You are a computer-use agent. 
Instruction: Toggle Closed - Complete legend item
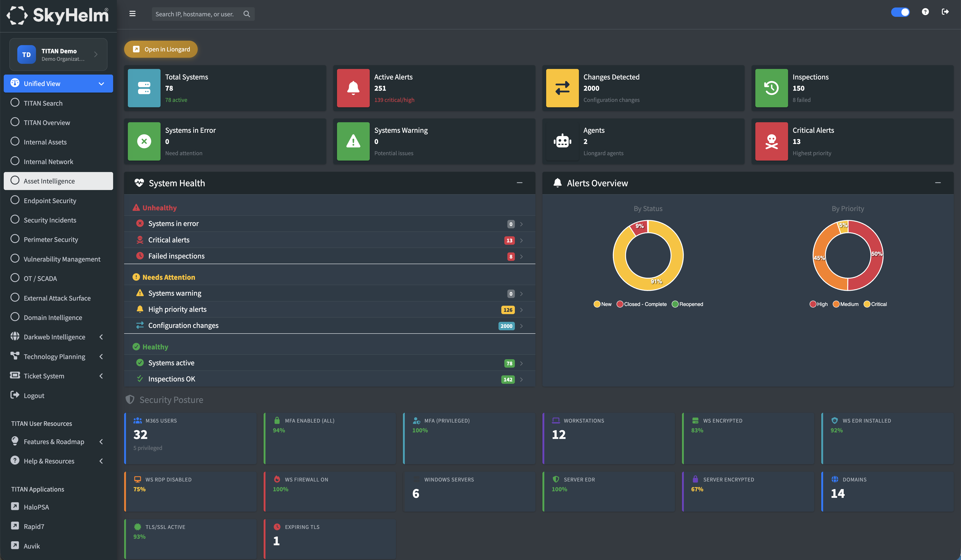(642, 304)
